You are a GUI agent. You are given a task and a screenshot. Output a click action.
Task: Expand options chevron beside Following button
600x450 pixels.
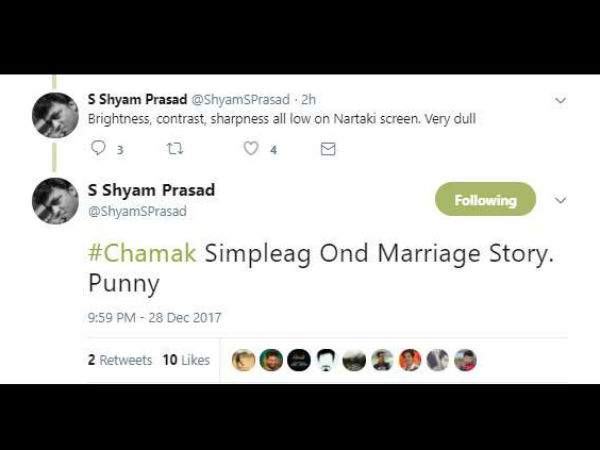(x=560, y=200)
